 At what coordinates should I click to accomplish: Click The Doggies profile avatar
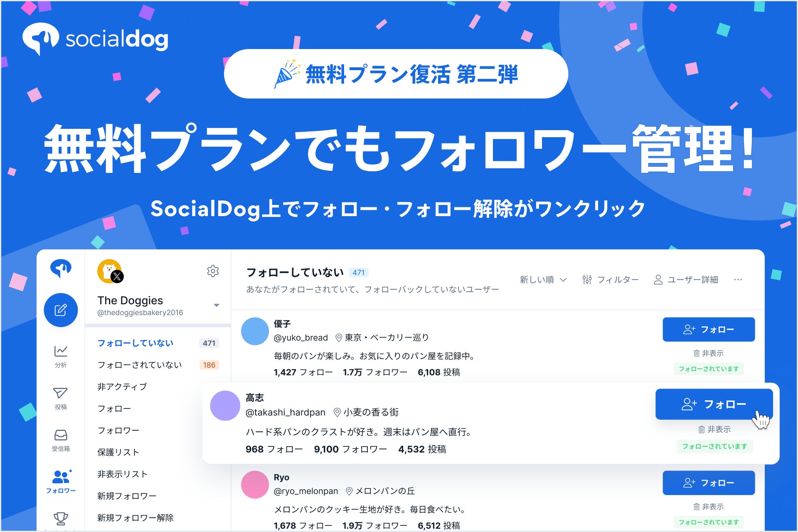click(x=110, y=271)
